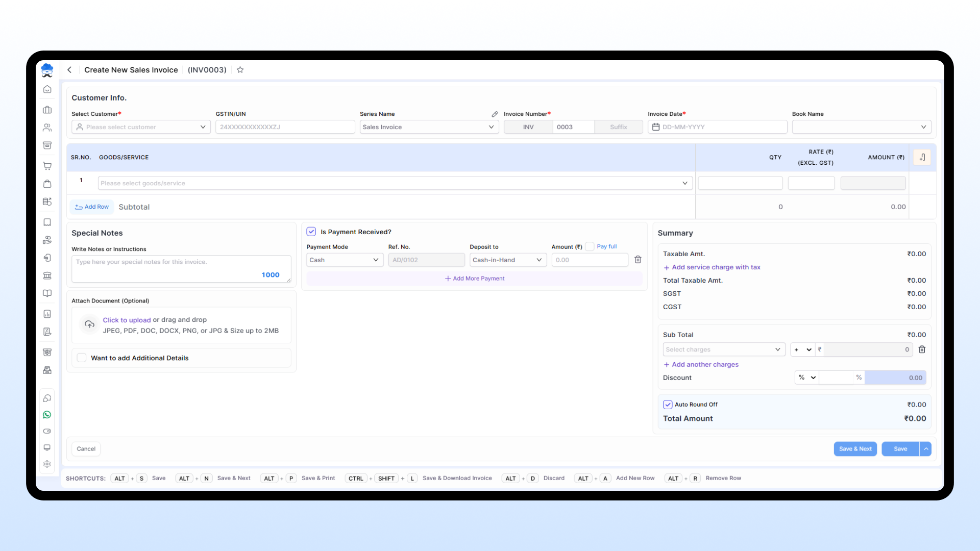This screenshot has height=551, width=980.
Task: Open the Home icon in sidebar
Action: (47, 89)
